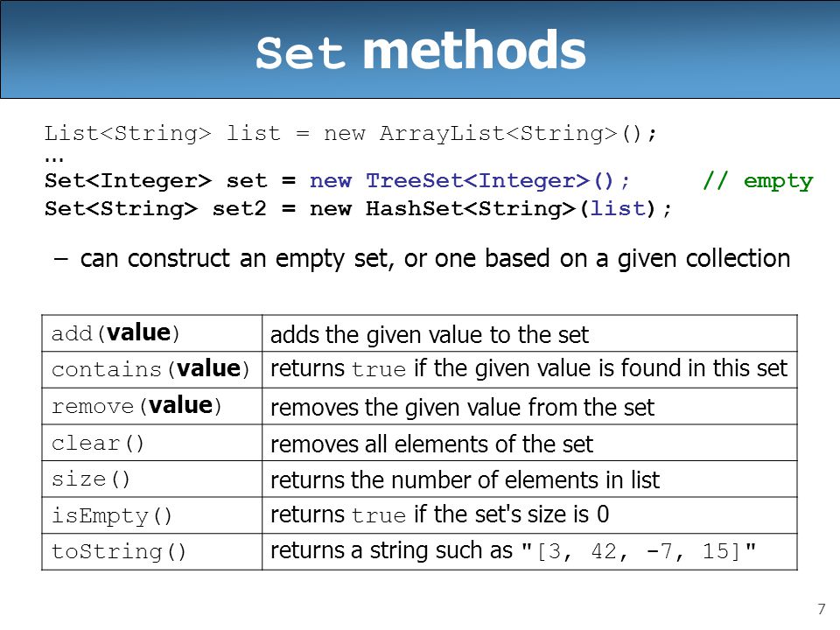Click the 'Set methods' slide title
The image size is (840, 630).
pos(421,51)
